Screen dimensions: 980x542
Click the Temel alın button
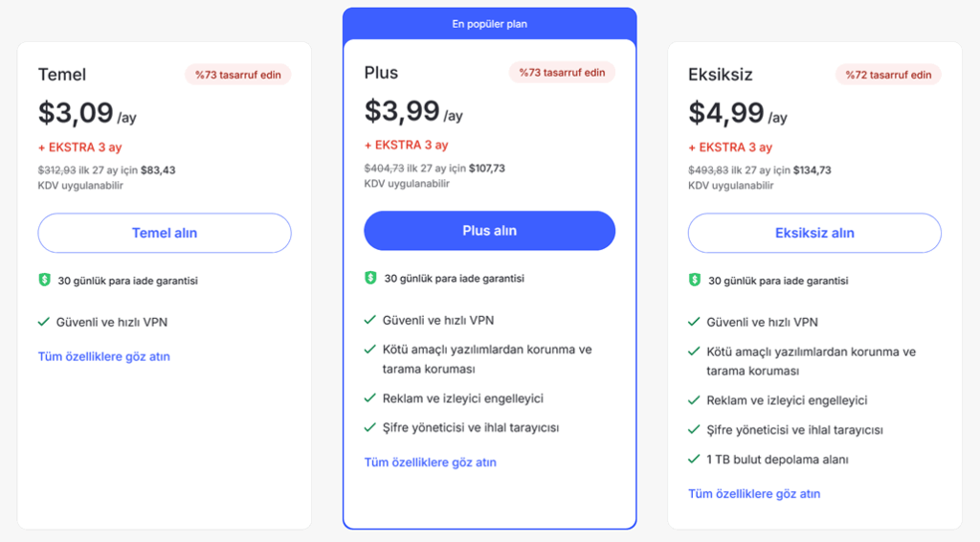pos(165,233)
